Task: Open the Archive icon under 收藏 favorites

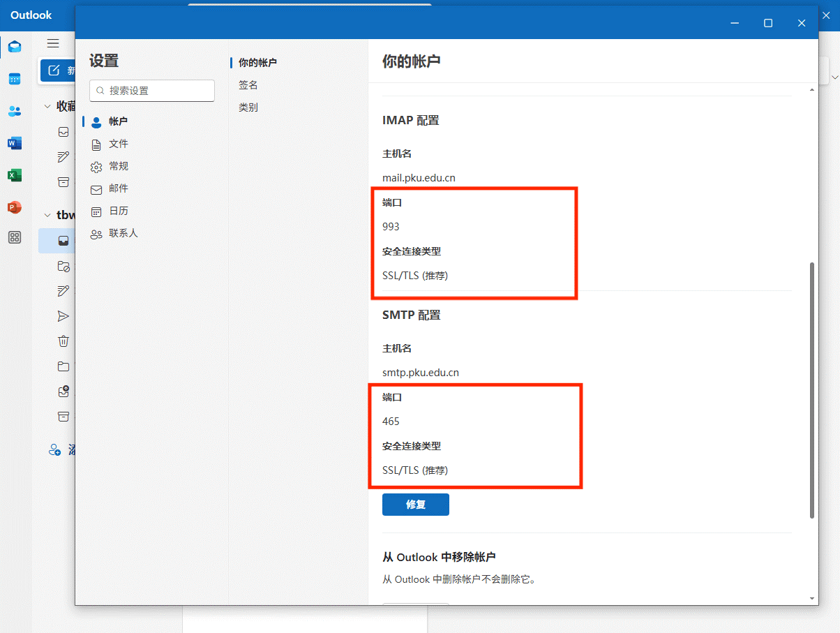Action: (63, 181)
